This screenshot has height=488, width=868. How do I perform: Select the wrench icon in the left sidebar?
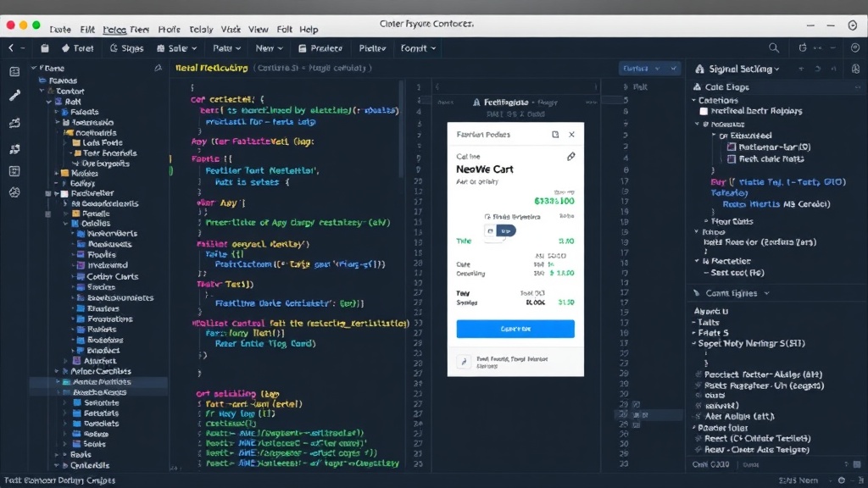(x=14, y=96)
